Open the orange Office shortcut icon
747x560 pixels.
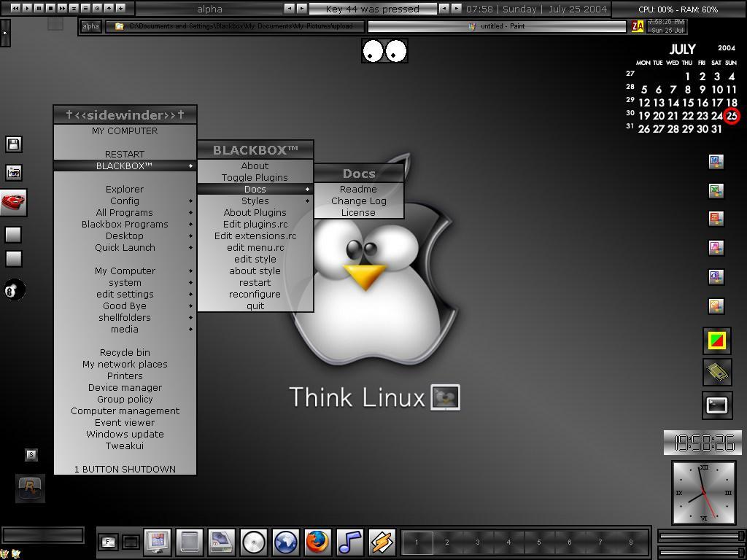click(716, 306)
